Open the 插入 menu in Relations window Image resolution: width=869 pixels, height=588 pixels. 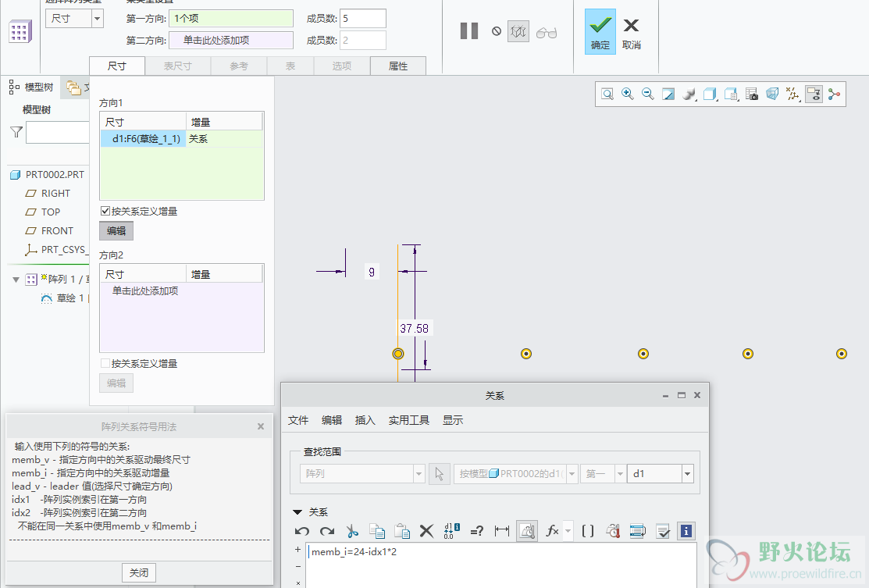365,420
